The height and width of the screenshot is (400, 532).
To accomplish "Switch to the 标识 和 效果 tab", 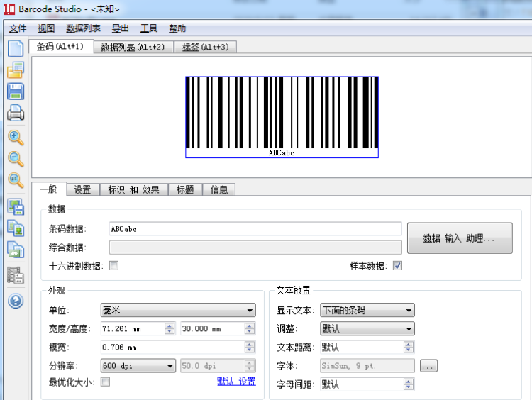I will (133, 189).
